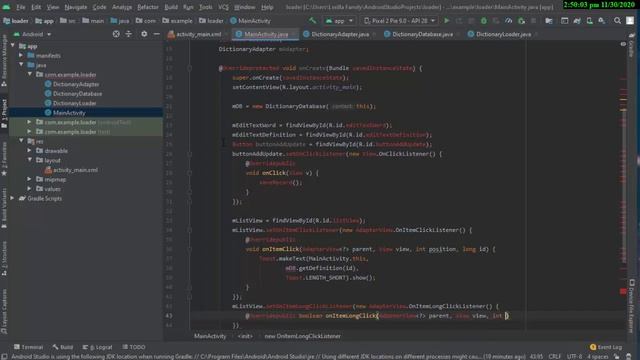This screenshot has height=360, width=640.
Task: Collapse the res folder
Action: (x=21, y=141)
